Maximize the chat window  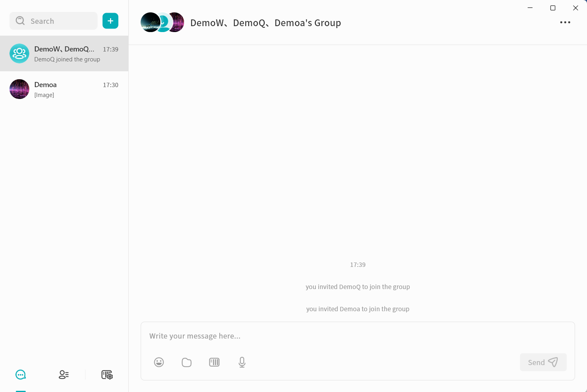553,8
